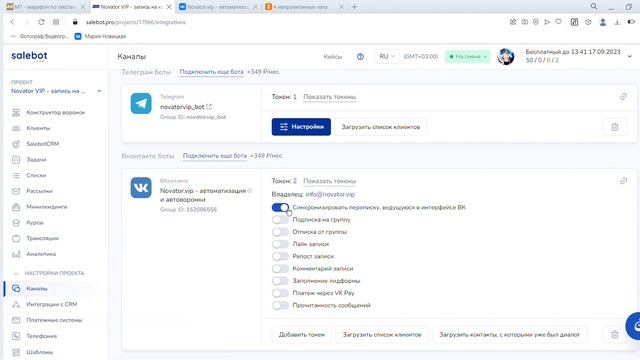
Task: Go back in browser history
Action: coord(12,22)
